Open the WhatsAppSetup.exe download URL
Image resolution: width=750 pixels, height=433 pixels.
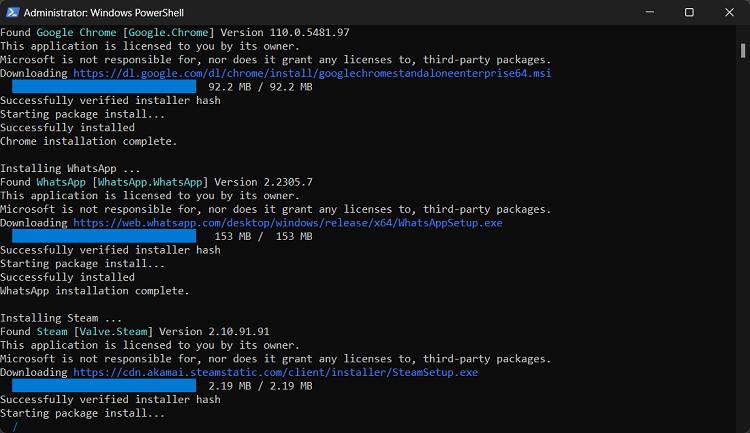coord(287,223)
